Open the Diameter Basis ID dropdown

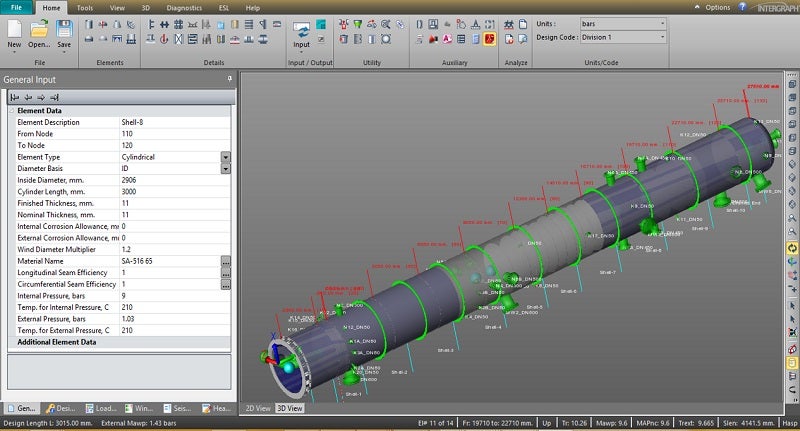coord(226,169)
